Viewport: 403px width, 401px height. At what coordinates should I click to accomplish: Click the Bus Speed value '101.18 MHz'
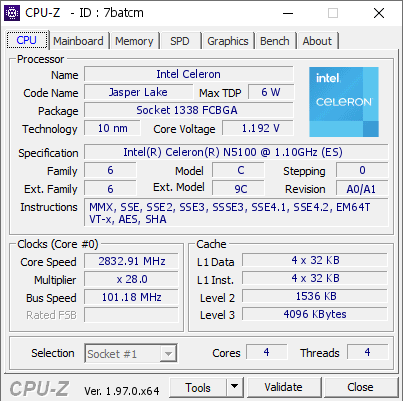[131, 297]
